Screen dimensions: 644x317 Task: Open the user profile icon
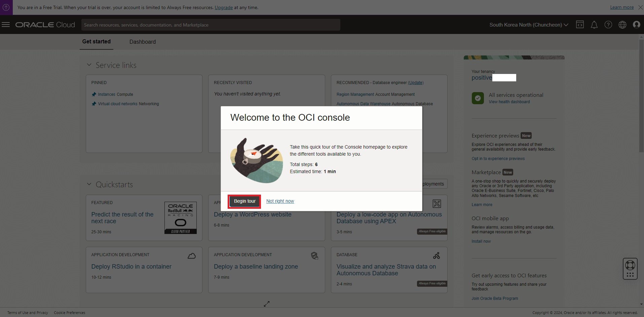(x=636, y=25)
